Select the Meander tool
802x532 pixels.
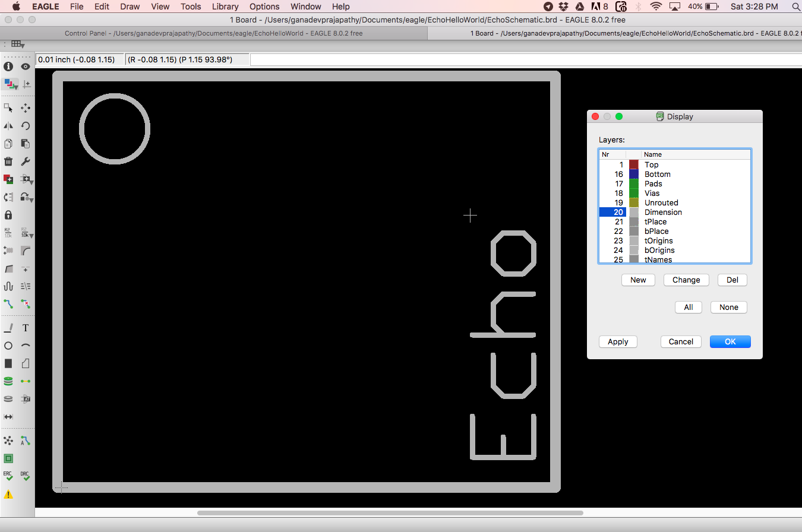coord(8,286)
